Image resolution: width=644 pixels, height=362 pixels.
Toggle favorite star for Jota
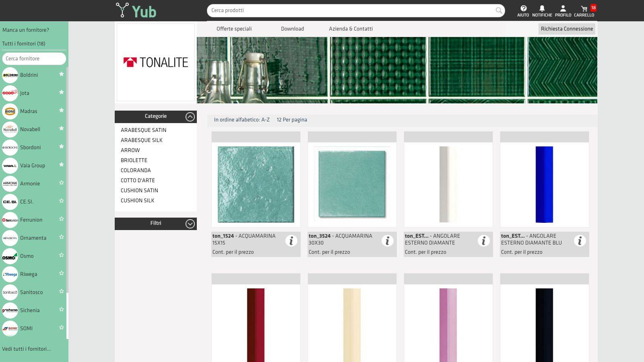click(x=62, y=92)
